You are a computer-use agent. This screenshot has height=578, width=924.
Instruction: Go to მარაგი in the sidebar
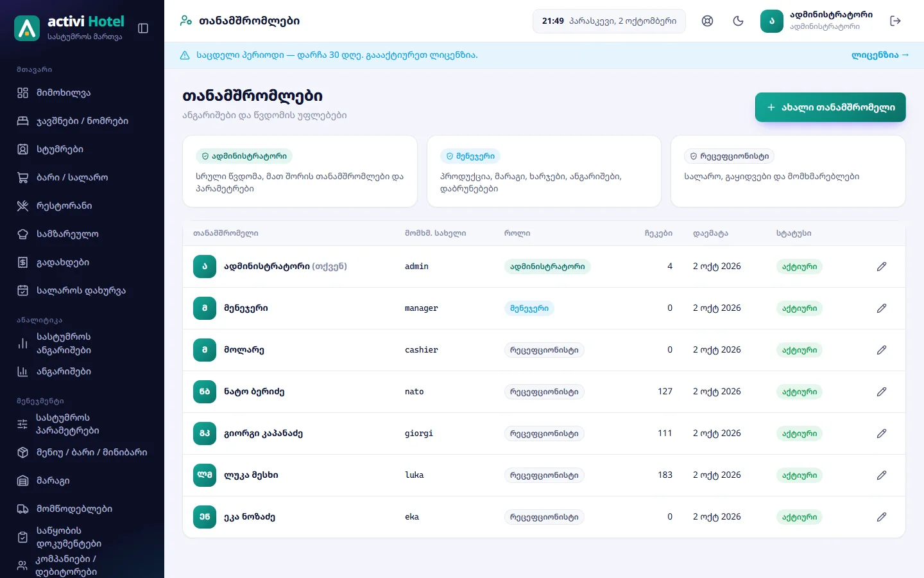82,480
